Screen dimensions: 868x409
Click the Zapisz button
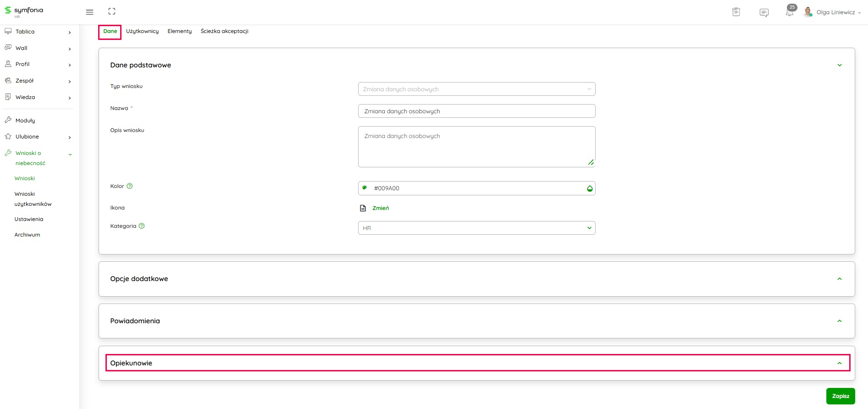click(840, 396)
